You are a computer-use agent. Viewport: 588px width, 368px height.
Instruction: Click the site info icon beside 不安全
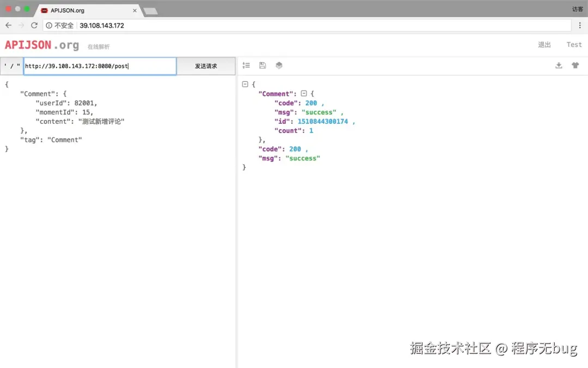coord(49,25)
